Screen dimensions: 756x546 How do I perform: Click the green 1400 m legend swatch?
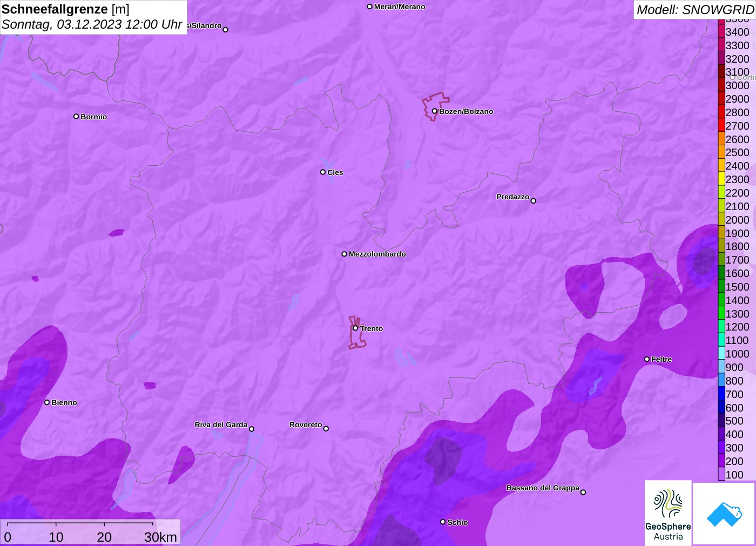[x=721, y=300]
